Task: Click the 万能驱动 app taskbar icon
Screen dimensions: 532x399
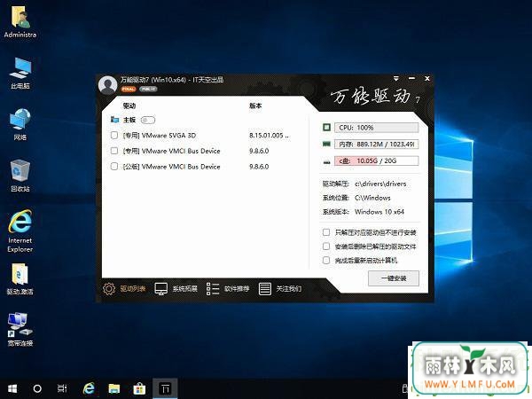Action: 165,389
